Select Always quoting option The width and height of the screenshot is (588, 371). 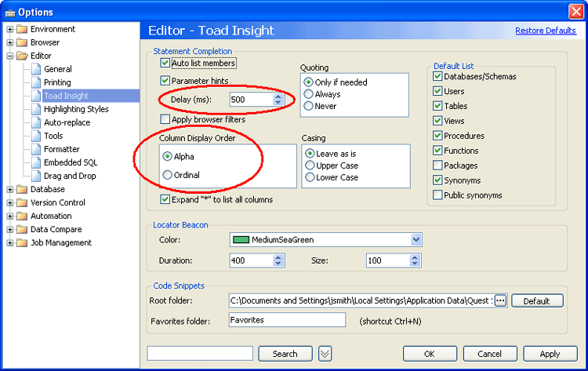point(308,94)
